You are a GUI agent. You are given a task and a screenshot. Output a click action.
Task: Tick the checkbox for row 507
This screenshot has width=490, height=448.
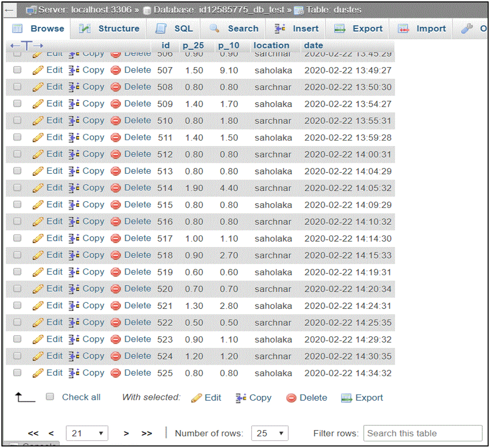click(x=17, y=70)
